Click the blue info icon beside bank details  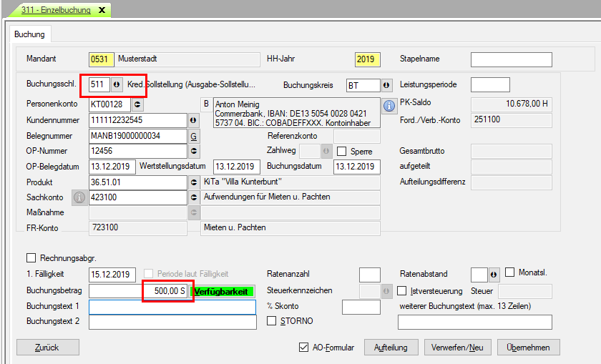click(x=390, y=106)
